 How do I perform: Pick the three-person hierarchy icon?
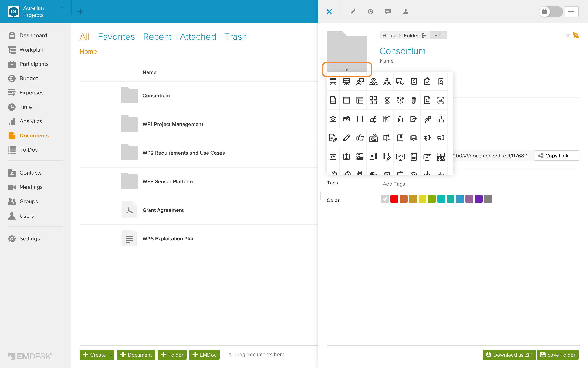pos(387,82)
